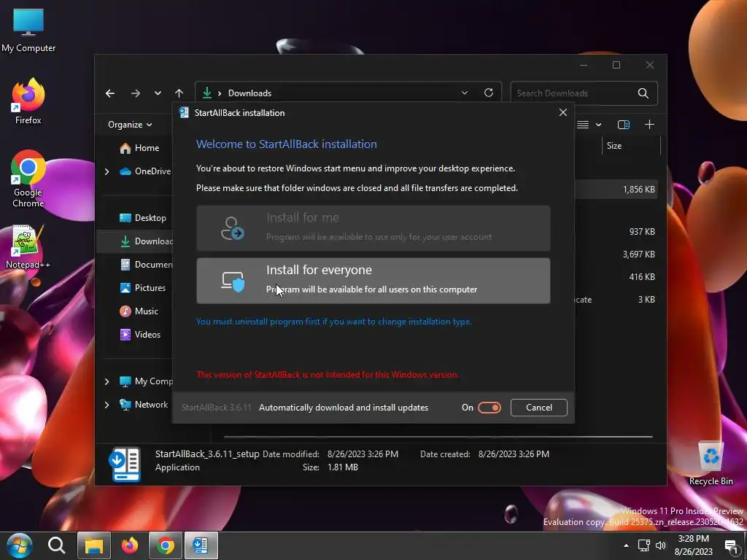The height and width of the screenshot is (560, 747).
Task: Minimize the Explorer window
Action: click(583, 65)
